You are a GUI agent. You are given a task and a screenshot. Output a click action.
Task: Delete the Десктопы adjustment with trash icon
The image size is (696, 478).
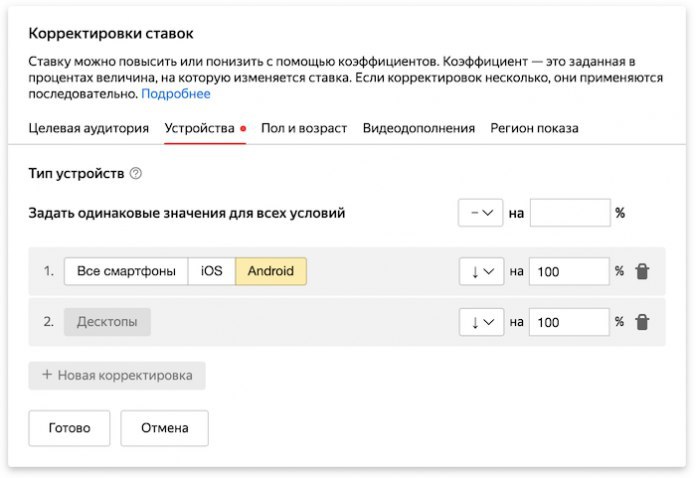click(x=642, y=322)
